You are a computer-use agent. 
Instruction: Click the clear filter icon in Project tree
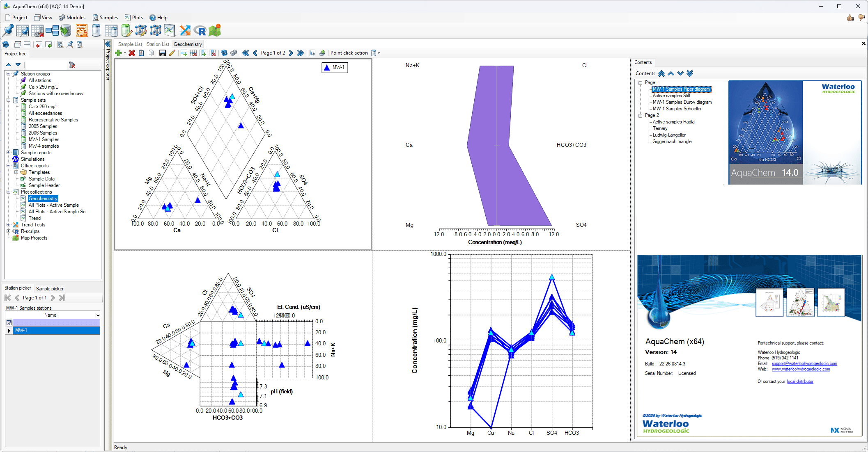click(72, 65)
